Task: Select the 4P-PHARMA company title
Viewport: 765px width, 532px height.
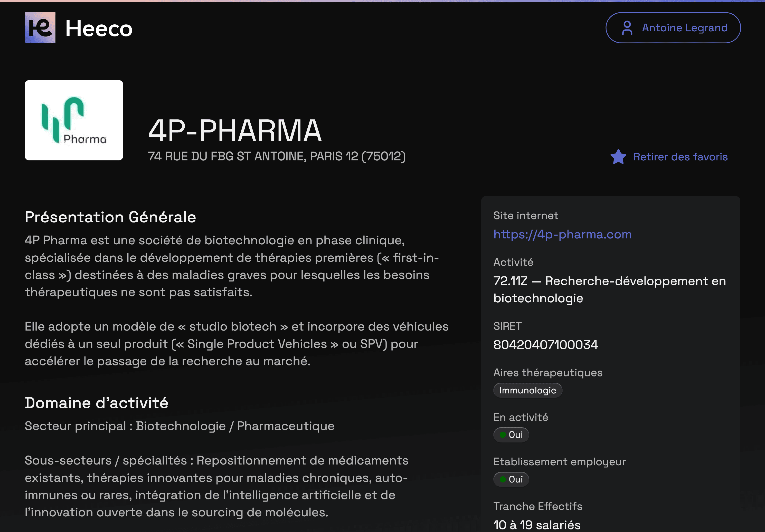Action: click(x=235, y=131)
